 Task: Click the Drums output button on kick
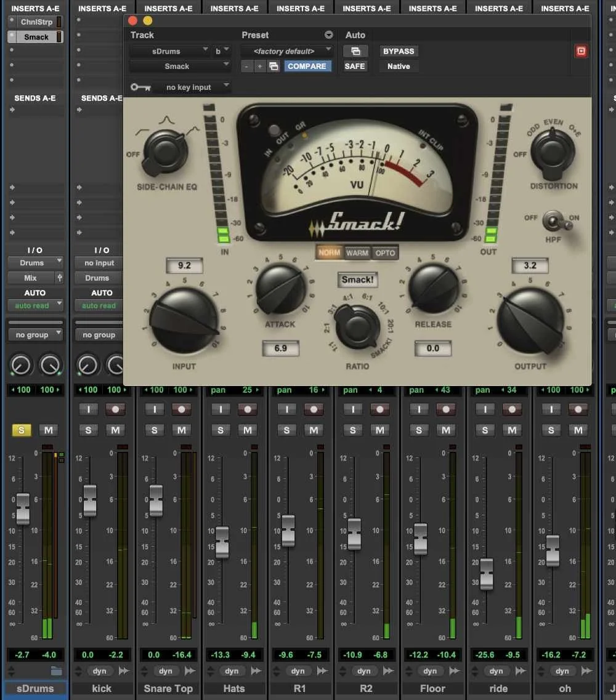pyautogui.click(x=99, y=278)
